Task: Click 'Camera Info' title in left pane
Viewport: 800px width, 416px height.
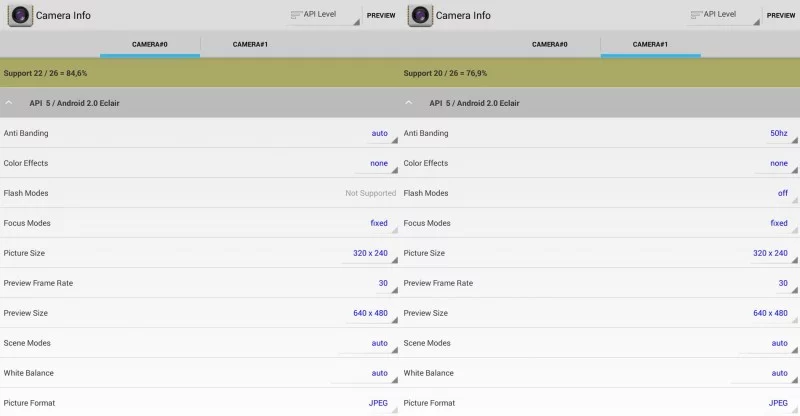Action: tap(63, 15)
